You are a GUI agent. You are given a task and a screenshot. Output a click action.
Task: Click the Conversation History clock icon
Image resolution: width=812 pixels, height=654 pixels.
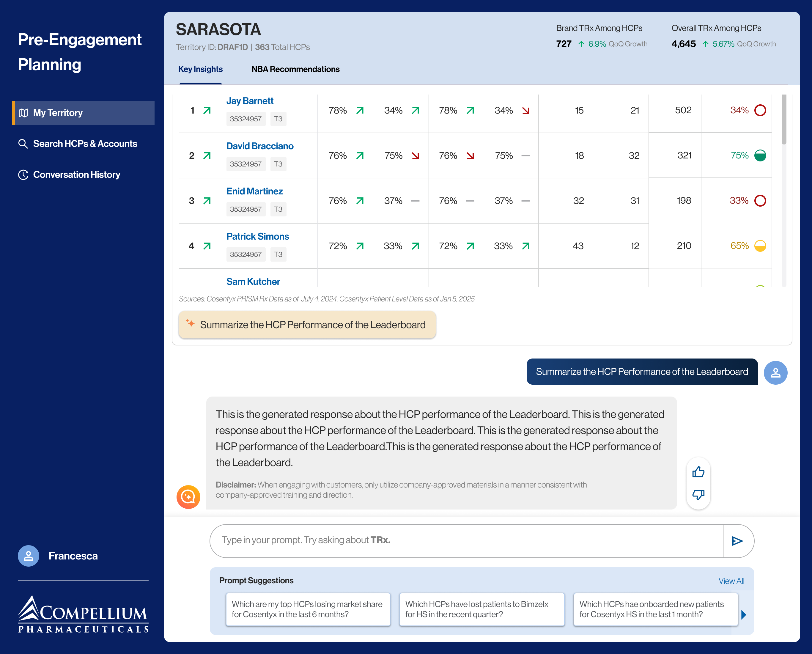pos(23,174)
